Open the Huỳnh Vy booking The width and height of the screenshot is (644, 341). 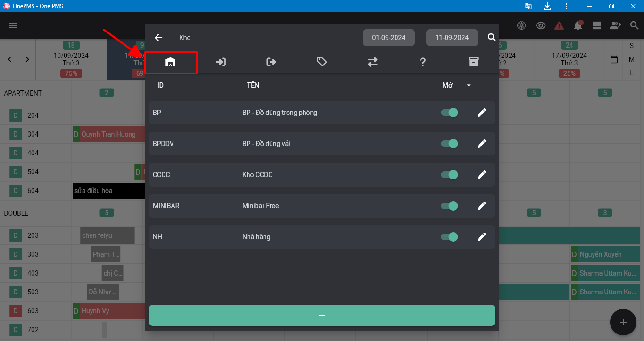point(109,311)
